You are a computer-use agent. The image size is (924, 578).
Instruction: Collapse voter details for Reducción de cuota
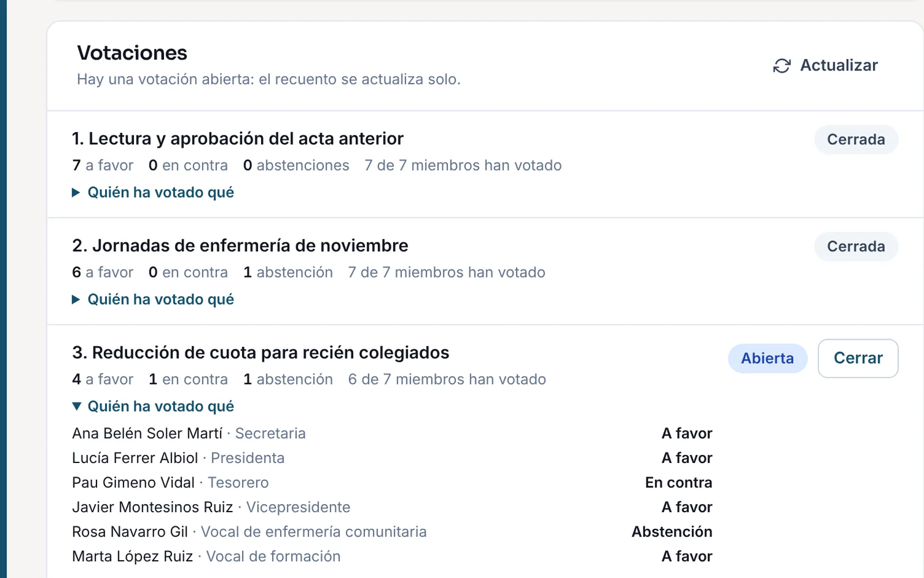pyautogui.click(x=153, y=406)
